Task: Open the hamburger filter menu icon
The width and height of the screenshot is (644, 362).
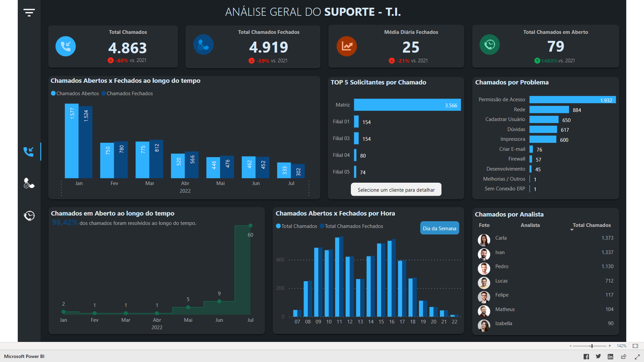Action: 29,12
